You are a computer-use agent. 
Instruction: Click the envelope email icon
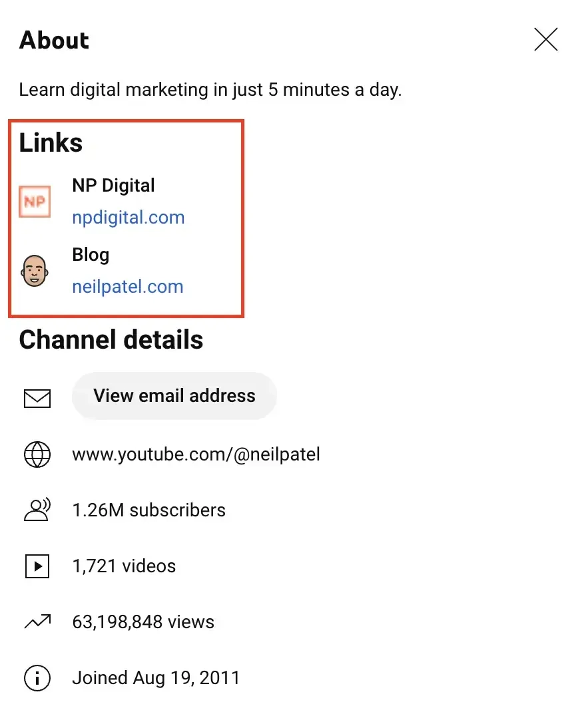click(37, 398)
